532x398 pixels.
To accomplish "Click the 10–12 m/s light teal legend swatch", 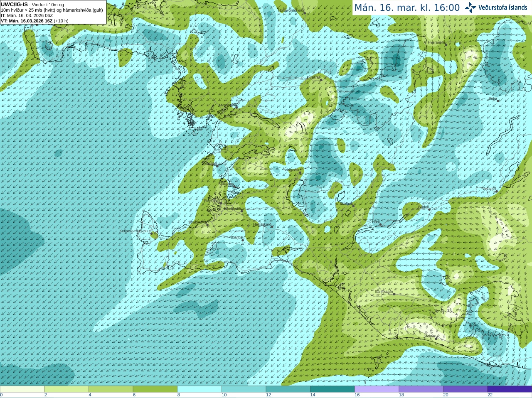I will (244, 389).
